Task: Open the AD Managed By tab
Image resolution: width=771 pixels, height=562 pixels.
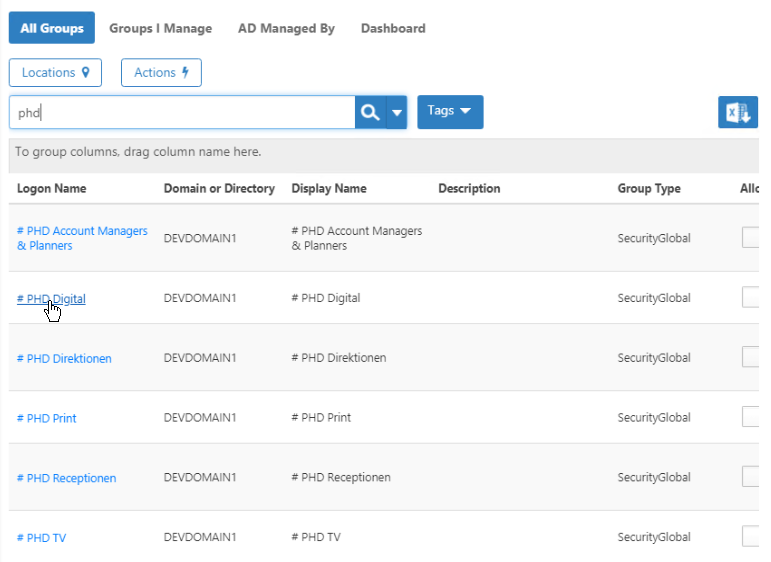Action: (x=286, y=28)
